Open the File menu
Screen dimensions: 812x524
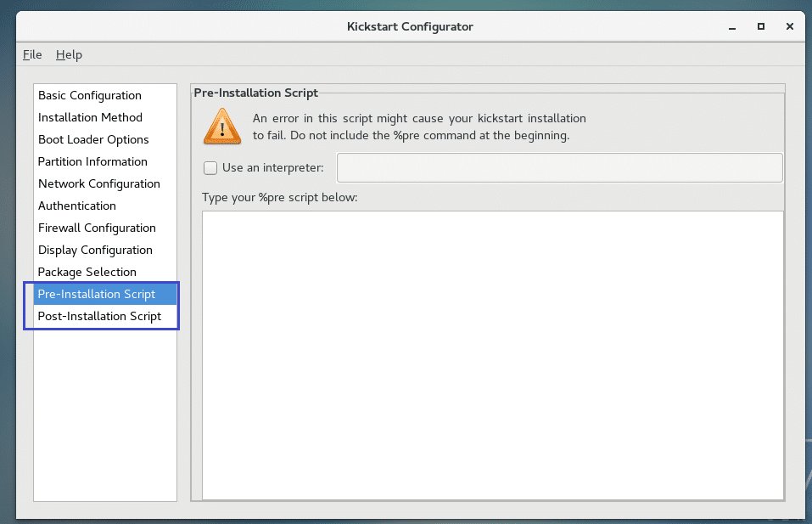[32, 54]
